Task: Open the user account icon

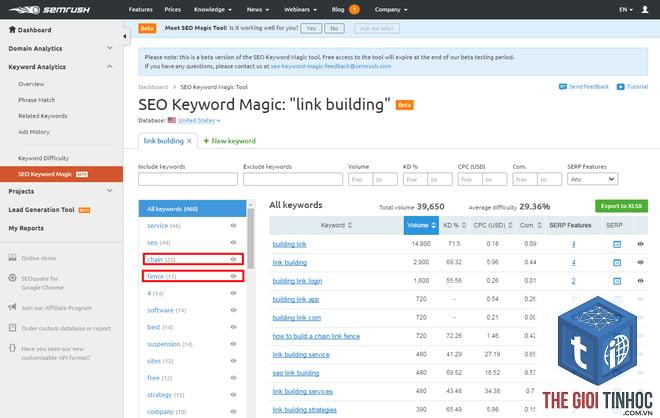Action: 645,9
